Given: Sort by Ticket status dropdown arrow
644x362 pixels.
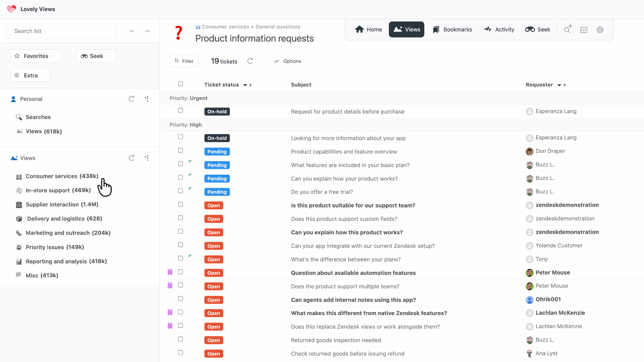Looking at the screenshot, I should click(245, 85).
